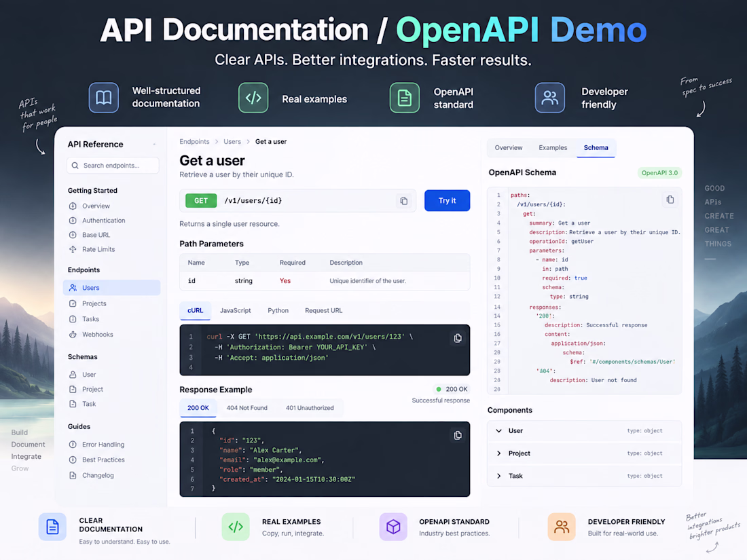Viewport: 747px width, 560px height.
Task: Click the magnifier icon in search box
Action: (75, 166)
